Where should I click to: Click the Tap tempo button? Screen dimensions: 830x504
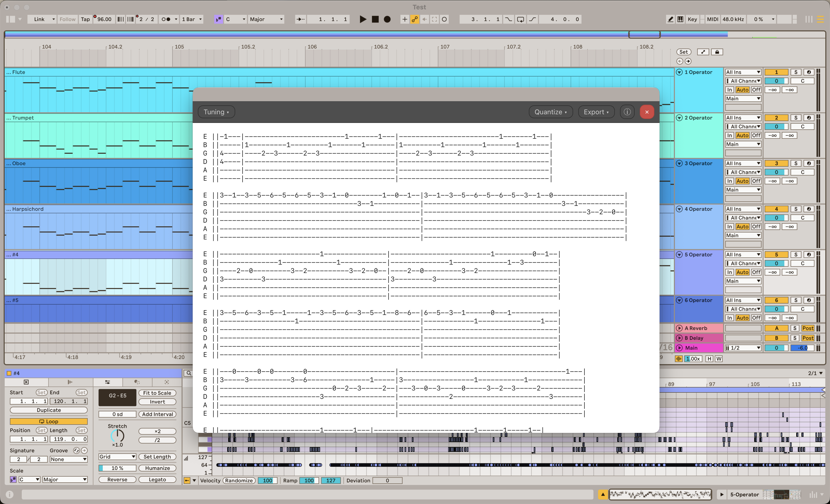coord(85,19)
